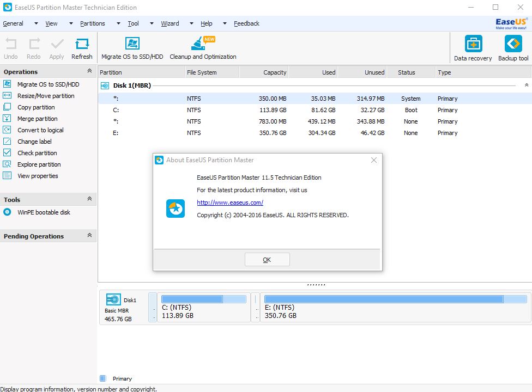Image resolution: width=532 pixels, height=392 pixels.
Task: Choose Copy partition operation
Action: click(36, 107)
